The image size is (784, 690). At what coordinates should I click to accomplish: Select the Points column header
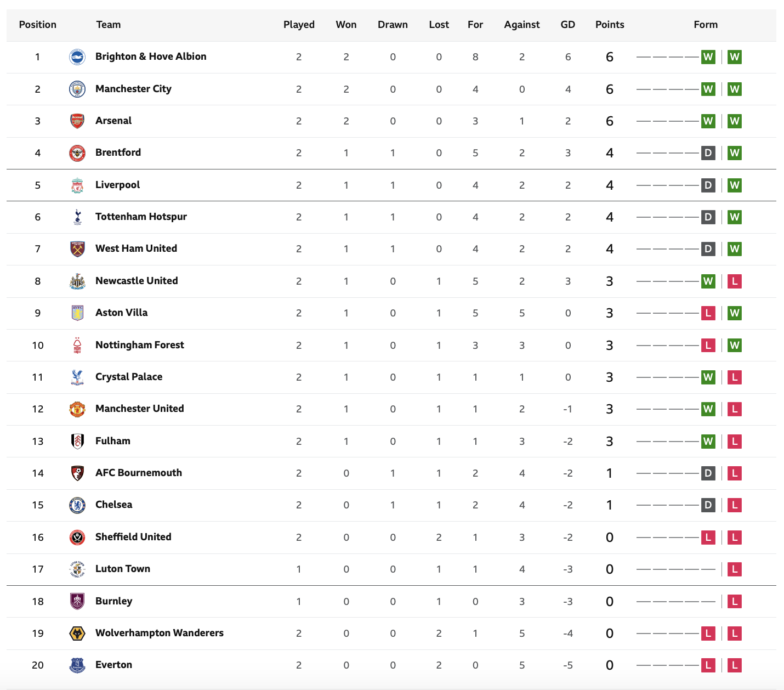click(610, 25)
